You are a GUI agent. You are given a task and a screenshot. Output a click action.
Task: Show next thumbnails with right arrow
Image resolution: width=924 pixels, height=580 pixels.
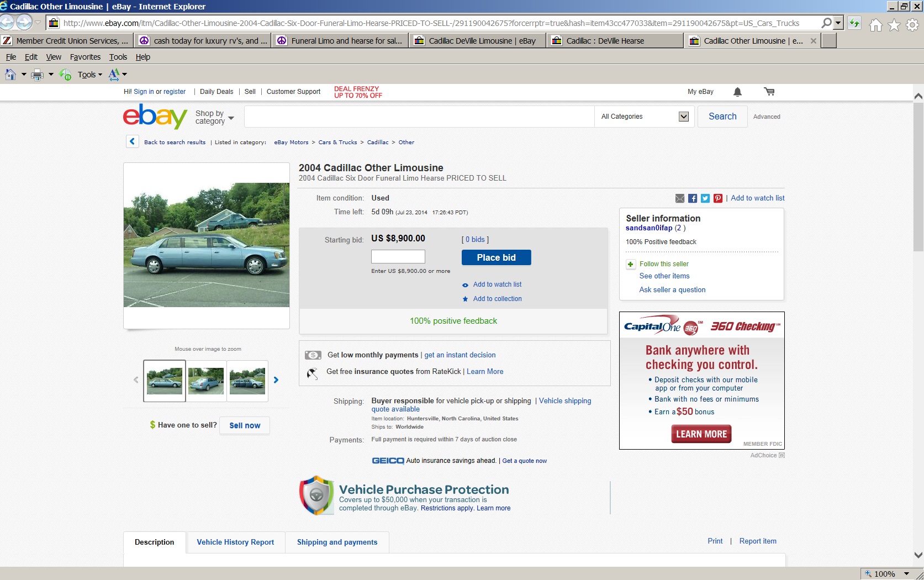coord(276,380)
